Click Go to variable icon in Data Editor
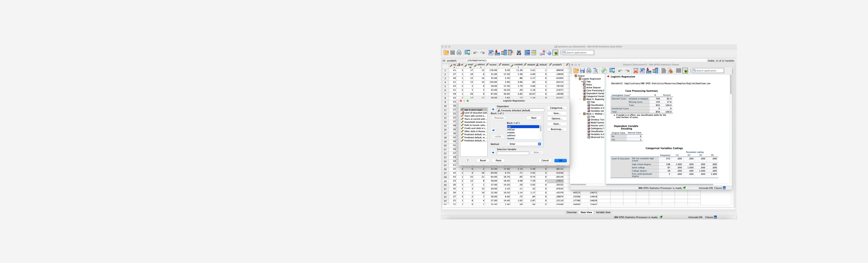This screenshot has height=263, width=868. pos(497,53)
